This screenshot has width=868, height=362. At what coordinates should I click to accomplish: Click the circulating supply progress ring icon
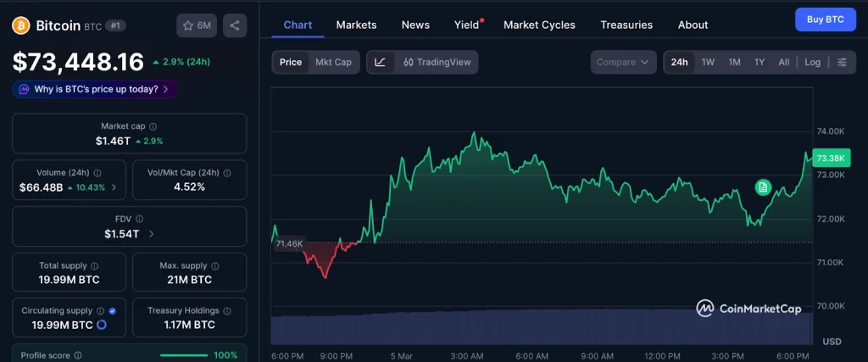click(x=102, y=325)
